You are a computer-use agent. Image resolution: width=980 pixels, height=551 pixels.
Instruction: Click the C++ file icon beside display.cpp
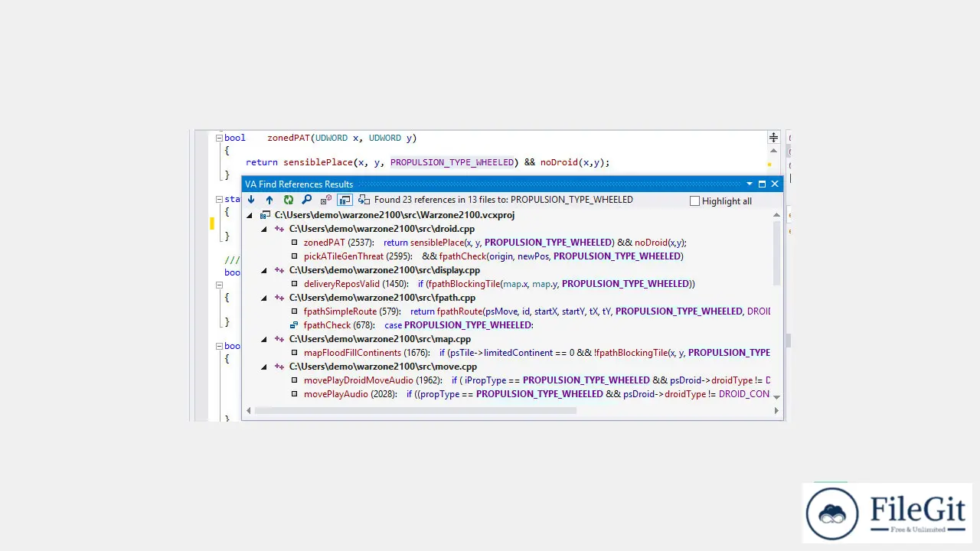(279, 270)
